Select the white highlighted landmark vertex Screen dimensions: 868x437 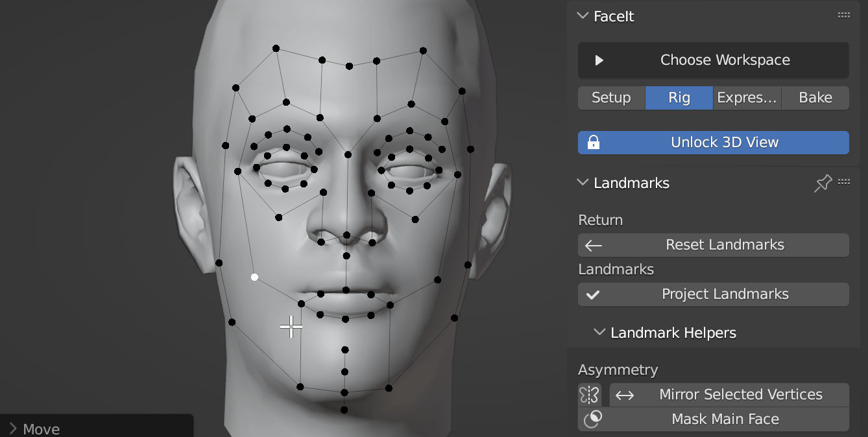click(x=254, y=277)
